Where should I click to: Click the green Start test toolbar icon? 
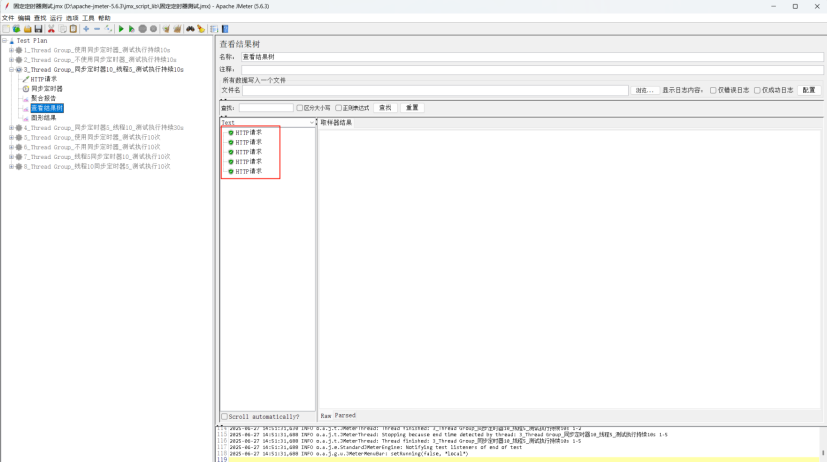tap(121, 29)
